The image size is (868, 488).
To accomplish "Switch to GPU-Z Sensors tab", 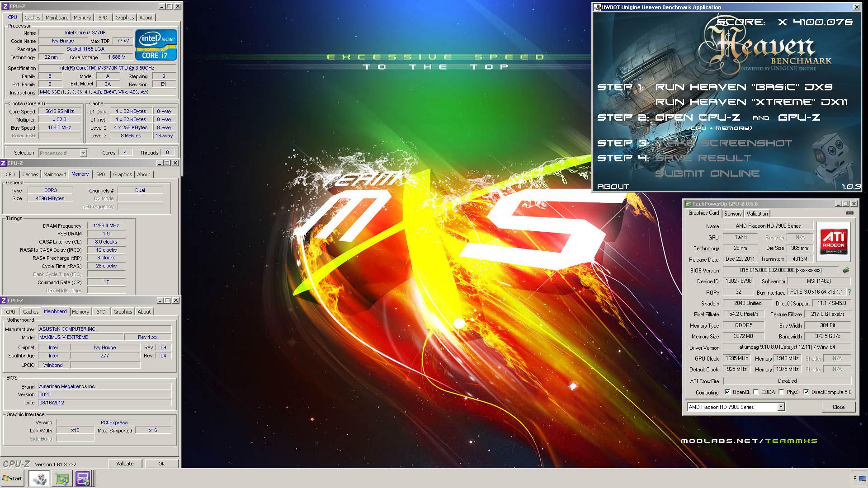I will [733, 214].
